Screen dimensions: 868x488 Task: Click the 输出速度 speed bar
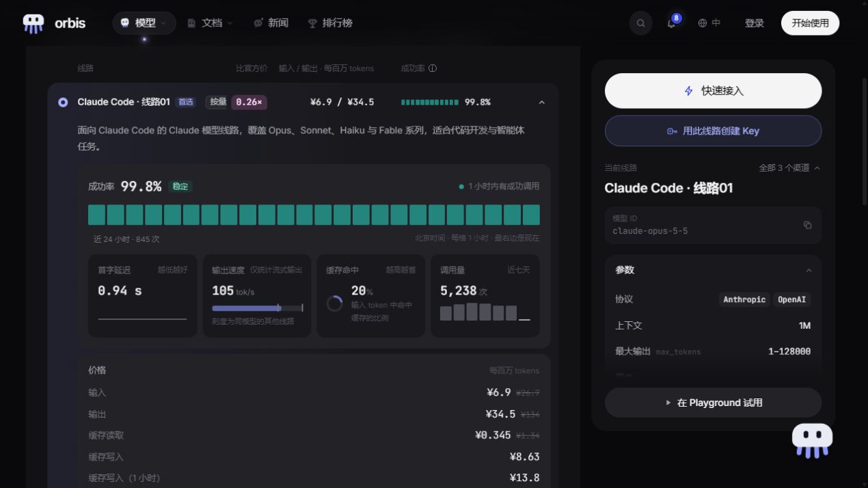tap(258, 308)
